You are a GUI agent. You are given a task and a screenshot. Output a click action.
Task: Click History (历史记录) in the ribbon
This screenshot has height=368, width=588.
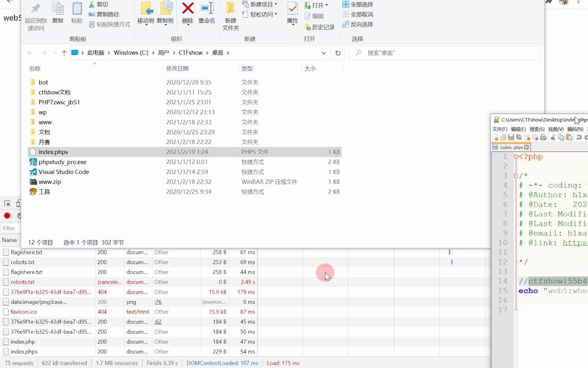[x=319, y=27]
